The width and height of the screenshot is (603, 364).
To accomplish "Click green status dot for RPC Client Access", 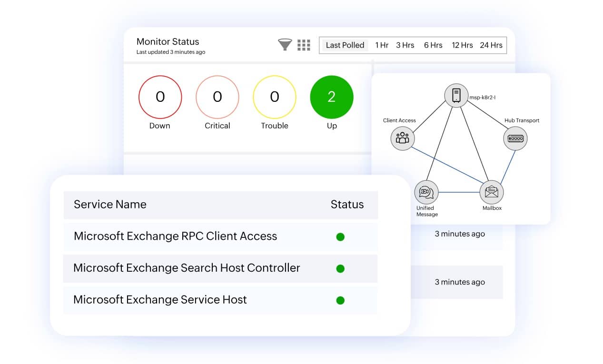I will click(340, 237).
